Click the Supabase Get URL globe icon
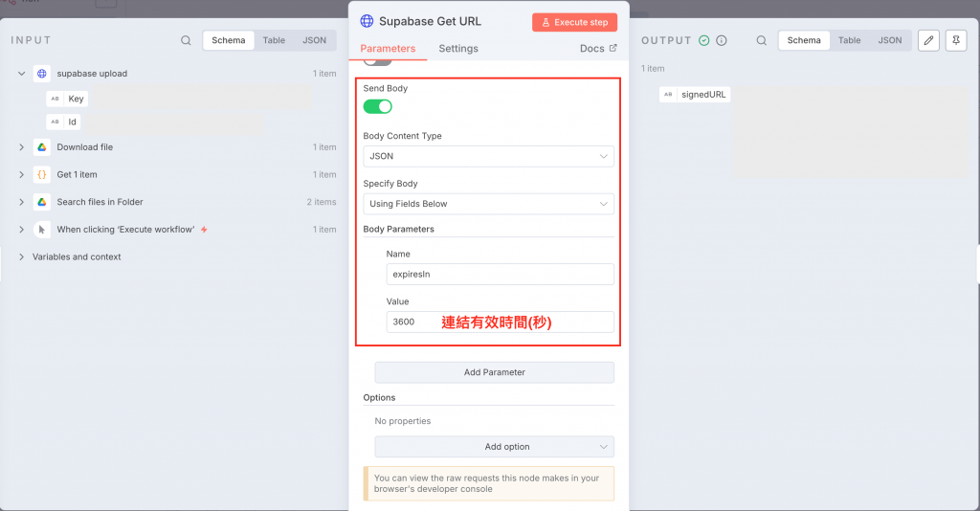 tap(367, 21)
